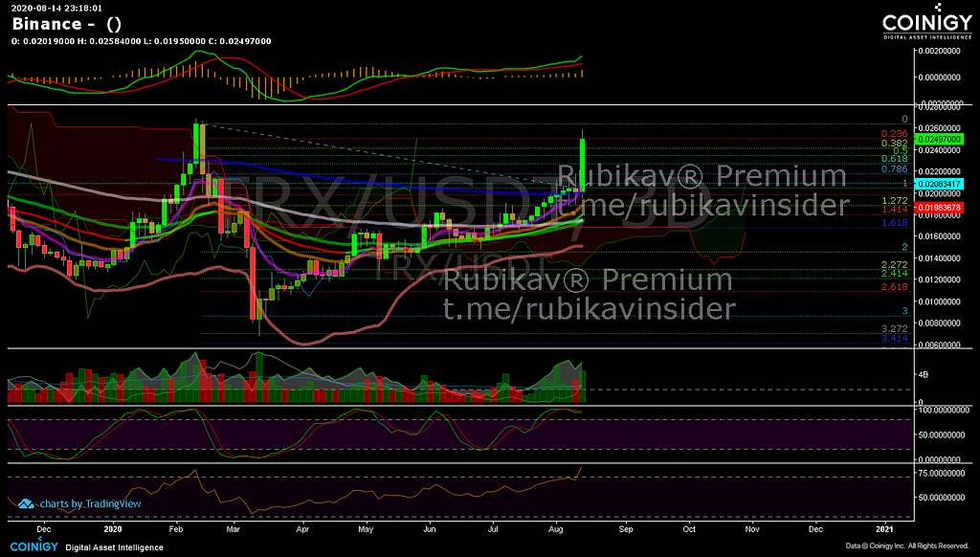Click the 2020 label on the time axis
The width and height of the screenshot is (980, 557).
coord(113,529)
